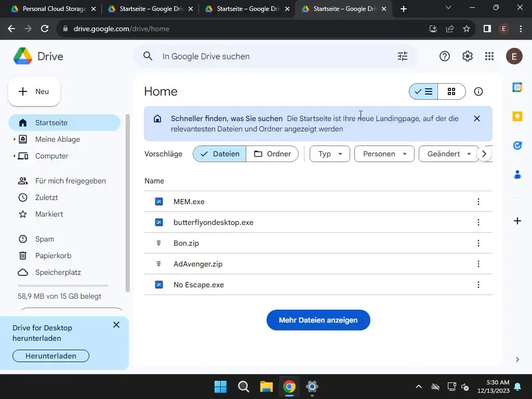Expand Meine Ablage tree arrow
532x399 pixels.
(x=14, y=139)
